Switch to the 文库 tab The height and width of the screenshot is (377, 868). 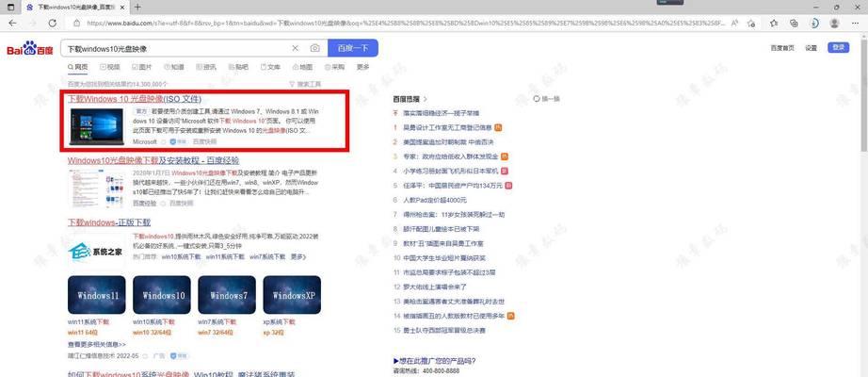[270, 67]
